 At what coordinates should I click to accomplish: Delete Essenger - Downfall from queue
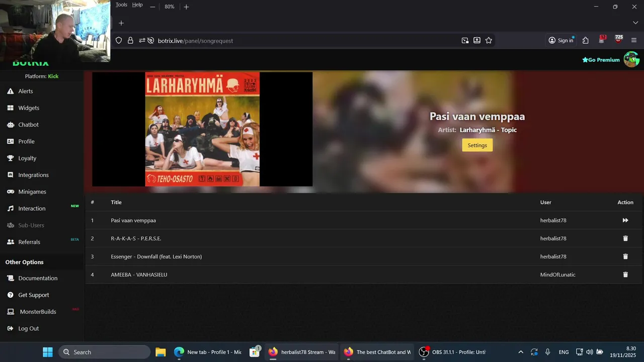pos(625,256)
